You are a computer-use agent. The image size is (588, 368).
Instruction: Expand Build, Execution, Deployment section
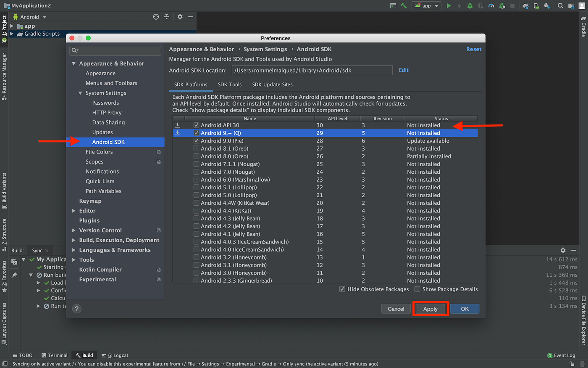click(x=74, y=240)
